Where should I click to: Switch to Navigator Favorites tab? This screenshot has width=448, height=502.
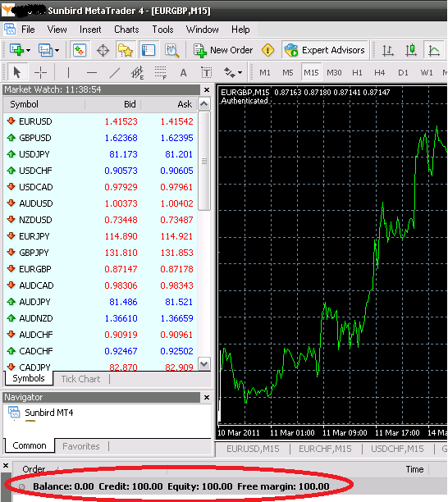point(81,446)
